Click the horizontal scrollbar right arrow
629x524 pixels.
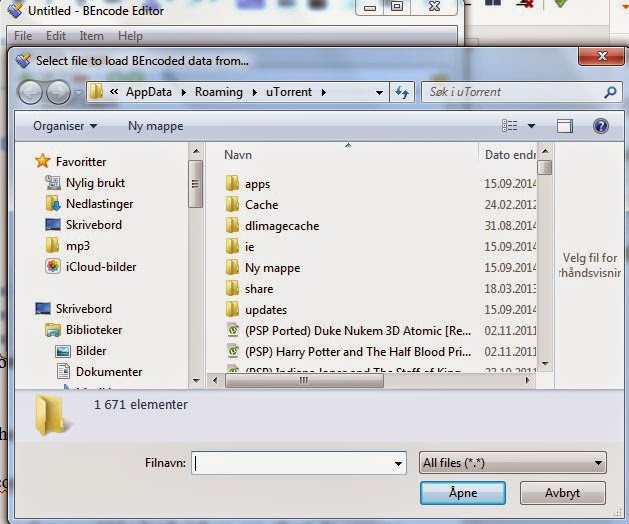[x=528, y=380]
